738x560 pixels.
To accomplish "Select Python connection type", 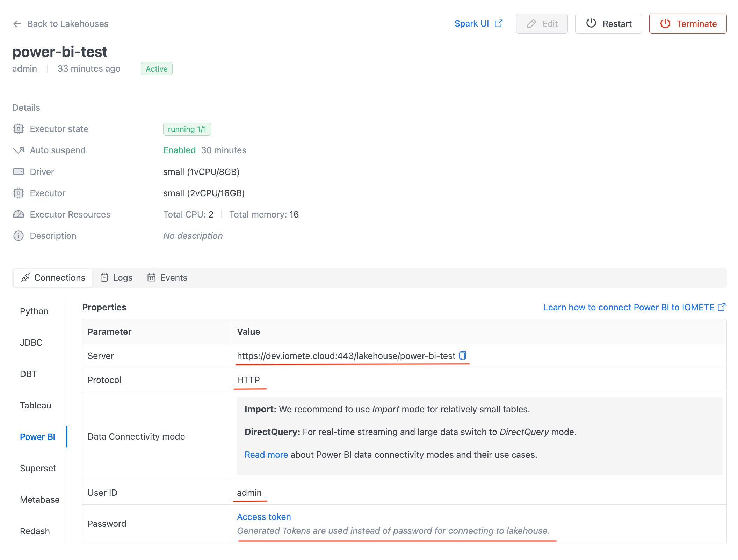I will (34, 311).
